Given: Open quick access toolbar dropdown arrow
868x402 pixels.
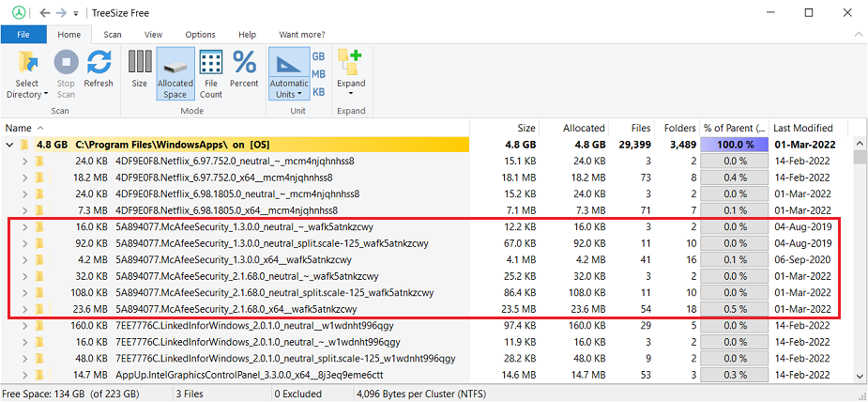Looking at the screenshot, I should [x=76, y=13].
